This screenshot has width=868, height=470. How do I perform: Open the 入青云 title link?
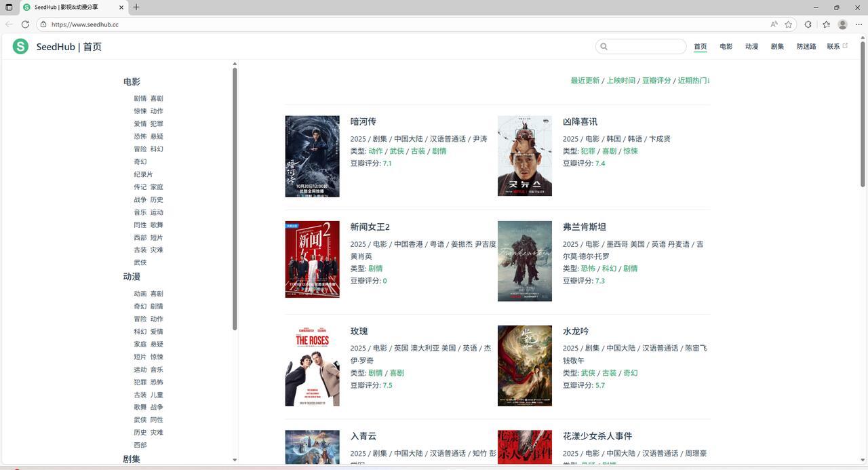(x=363, y=436)
